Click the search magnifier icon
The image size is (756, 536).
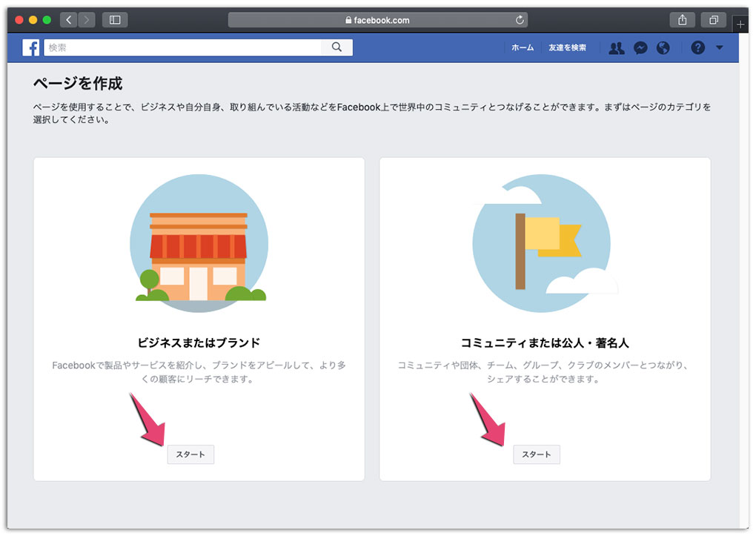point(336,47)
